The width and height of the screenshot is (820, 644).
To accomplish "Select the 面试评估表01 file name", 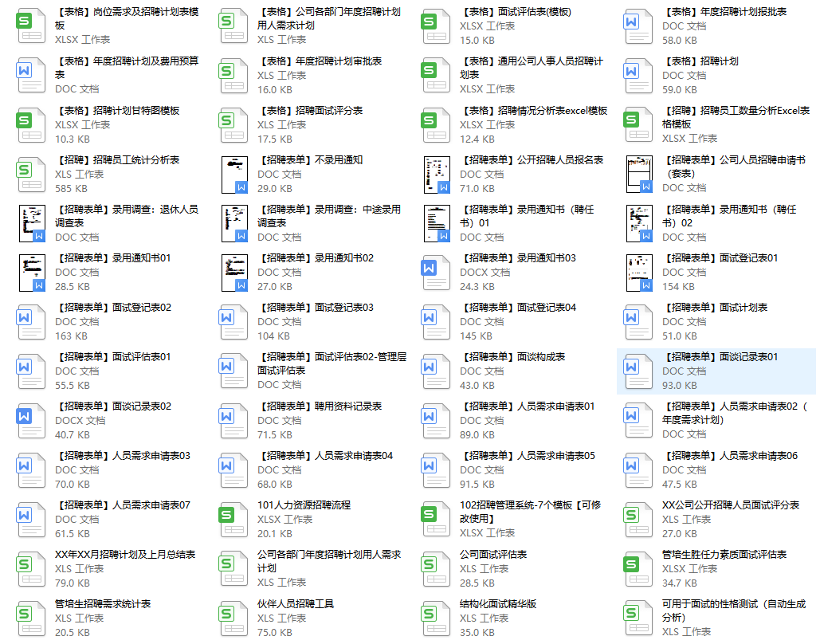I will coord(113,357).
